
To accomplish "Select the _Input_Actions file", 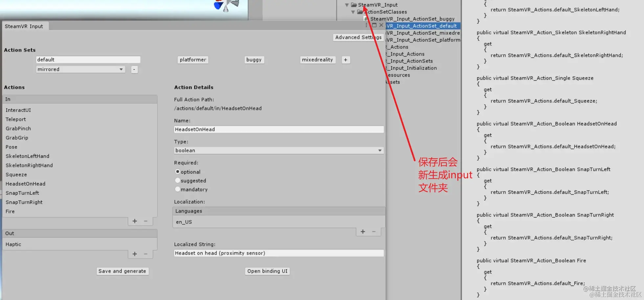I will point(406,54).
